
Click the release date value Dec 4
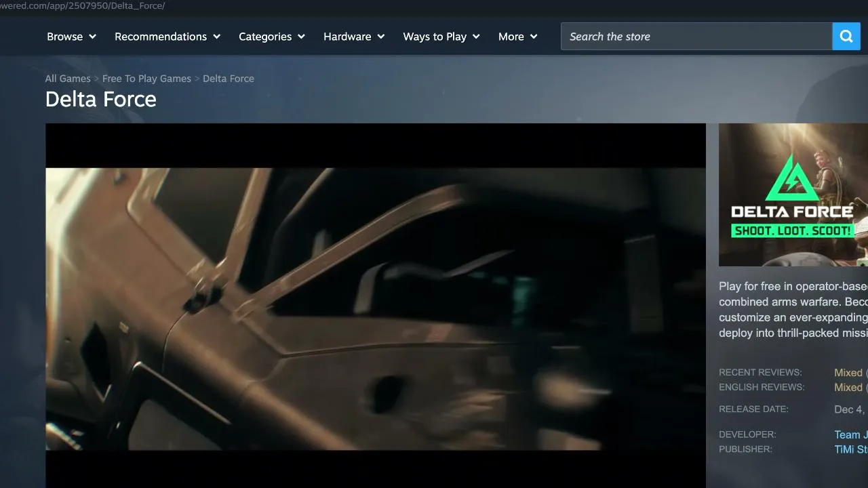coord(851,409)
